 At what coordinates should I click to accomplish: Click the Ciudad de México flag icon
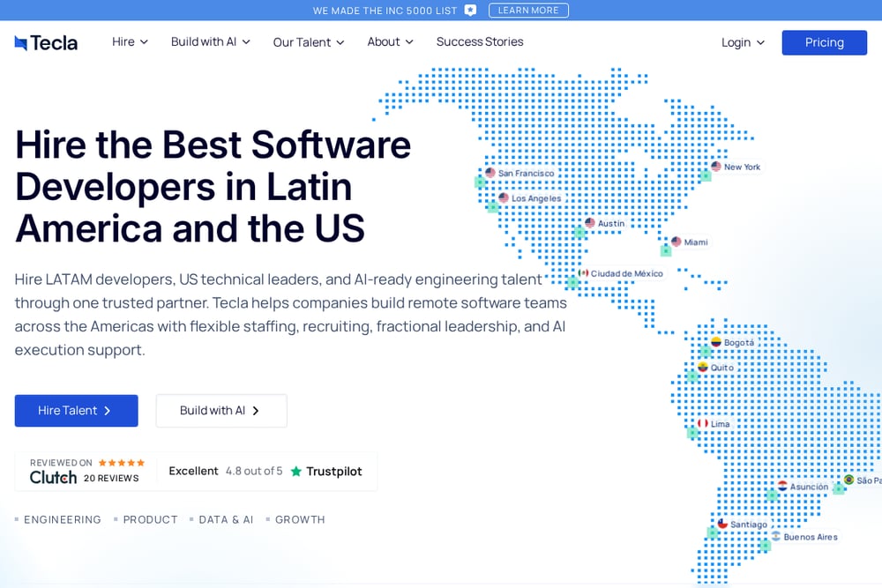pos(583,273)
